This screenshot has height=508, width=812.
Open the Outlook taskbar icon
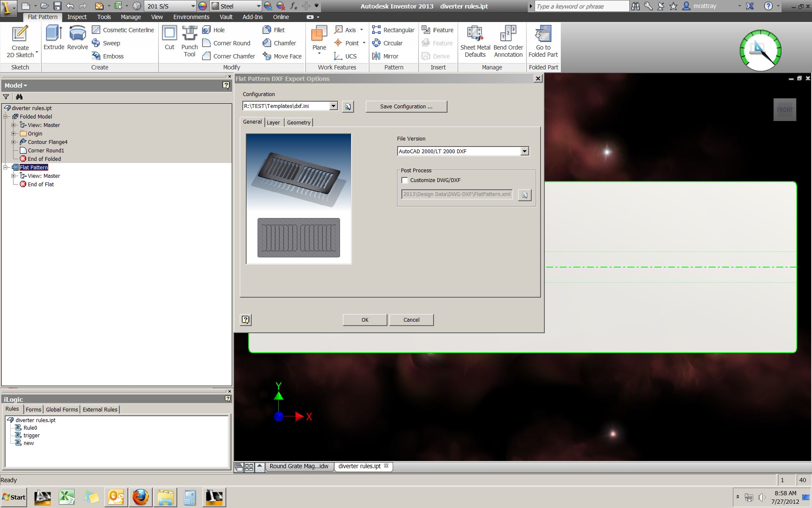(116, 497)
